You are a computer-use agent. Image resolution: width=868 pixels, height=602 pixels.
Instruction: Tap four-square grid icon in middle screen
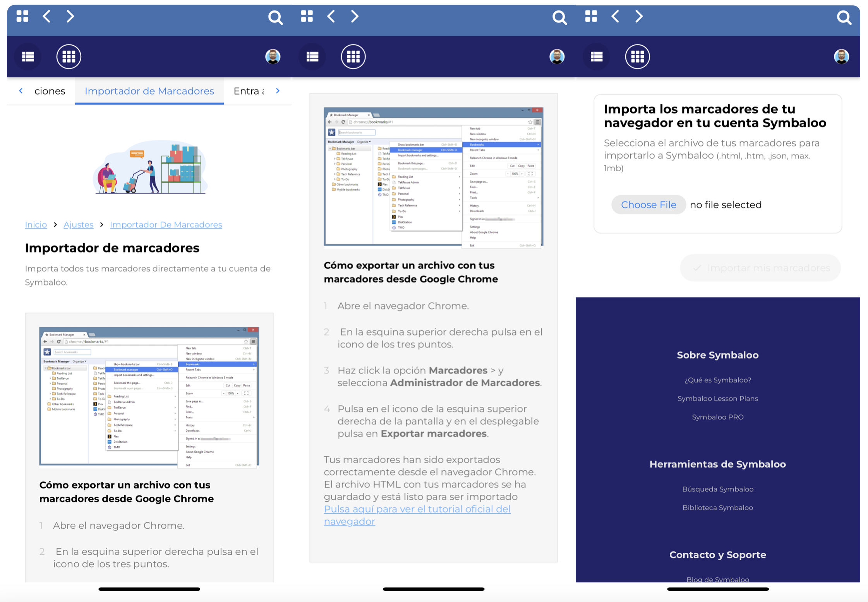[307, 16]
